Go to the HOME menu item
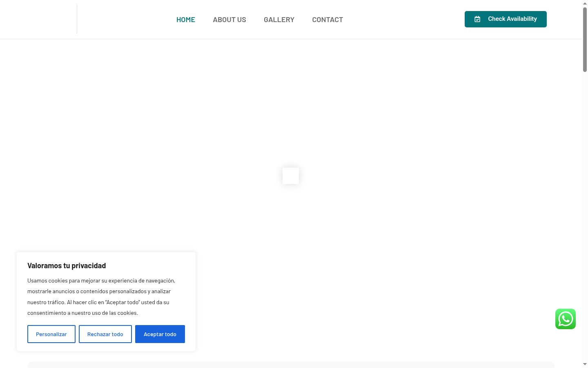Viewport: 588px width, 368px height. tap(186, 20)
